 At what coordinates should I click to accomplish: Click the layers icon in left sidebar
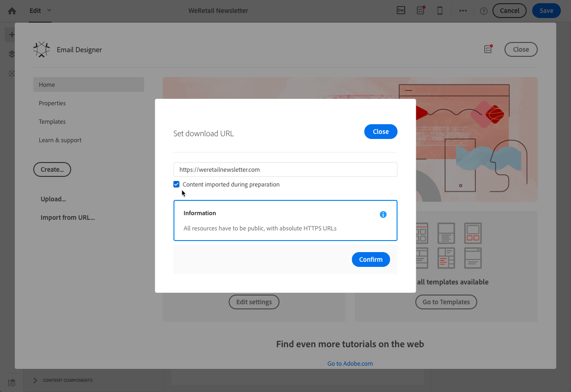tap(12, 54)
